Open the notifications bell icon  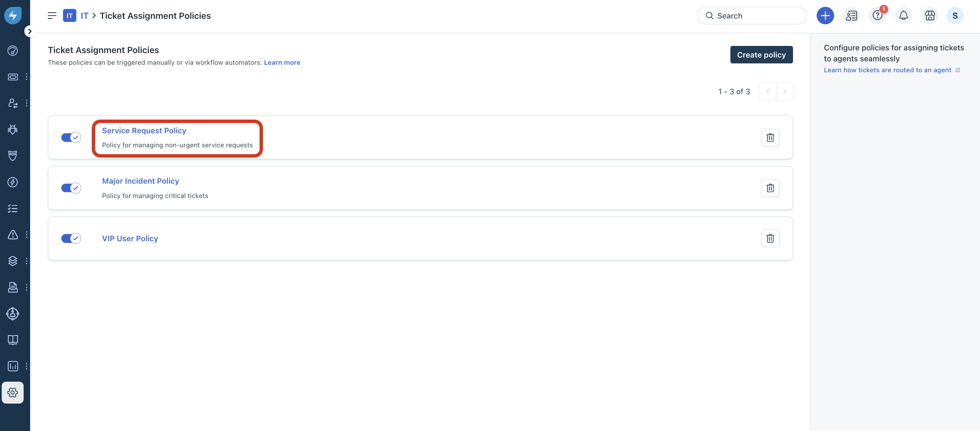[x=904, y=16]
